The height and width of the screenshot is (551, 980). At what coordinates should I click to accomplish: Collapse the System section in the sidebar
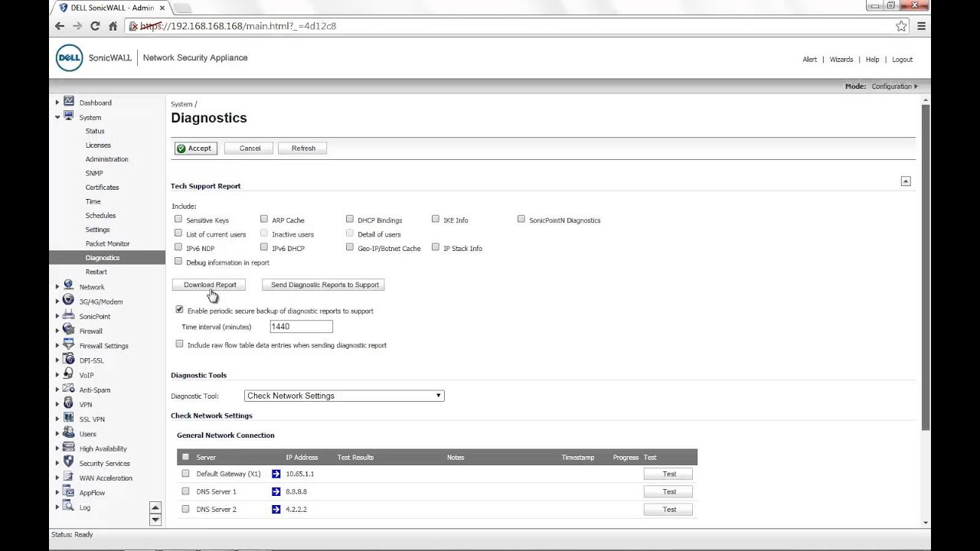[x=57, y=117]
